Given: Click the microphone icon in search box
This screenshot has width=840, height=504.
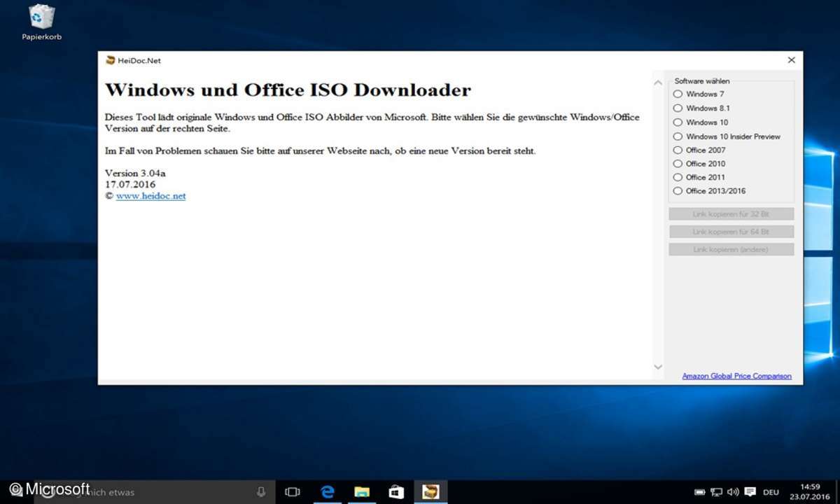Looking at the screenshot, I should (261, 492).
